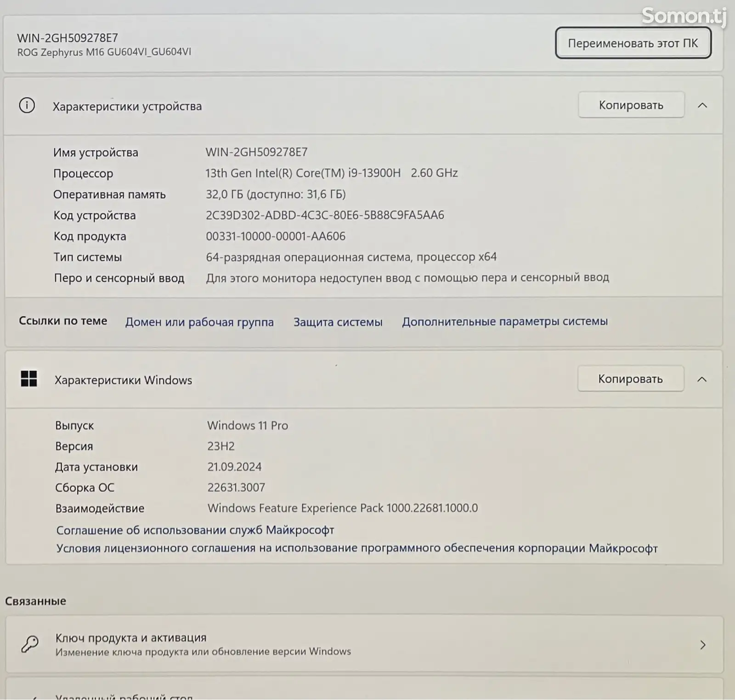This screenshot has width=735, height=700.
Task: Copy Windows specifications with Копировать button
Action: [x=630, y=379]
